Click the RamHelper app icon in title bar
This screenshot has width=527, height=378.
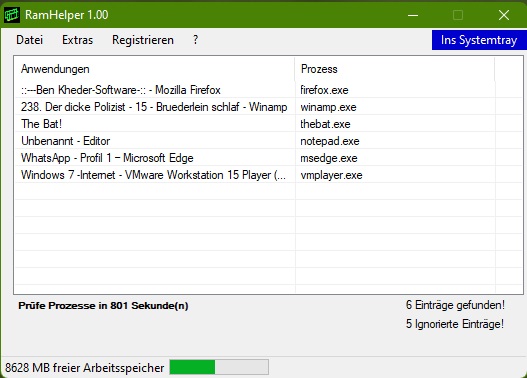12,15
